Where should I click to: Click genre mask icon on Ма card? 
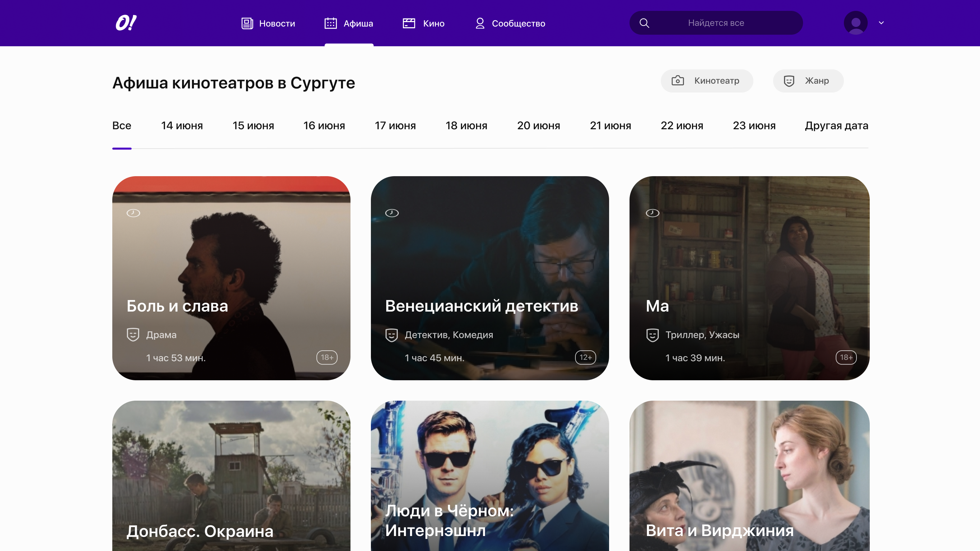pyautogui.click(x=652, y=335)
